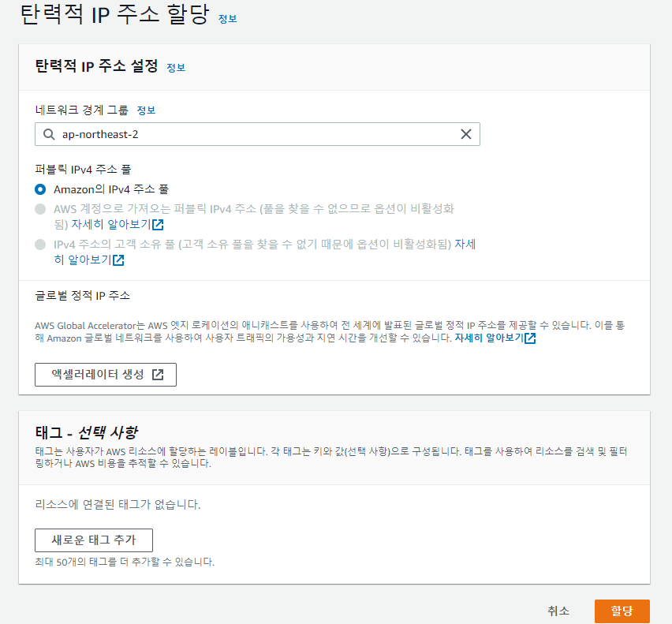Open 자세히 알아보기 link for customer-owned pool
The image size is (672, 624).
pos(88,260)
